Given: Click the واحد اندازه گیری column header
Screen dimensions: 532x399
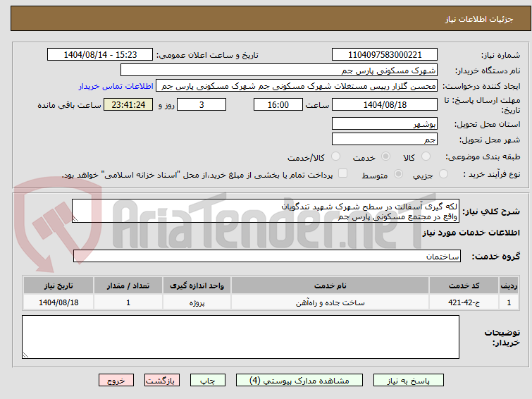Looking at the screenshot, I should pos(197,286).
